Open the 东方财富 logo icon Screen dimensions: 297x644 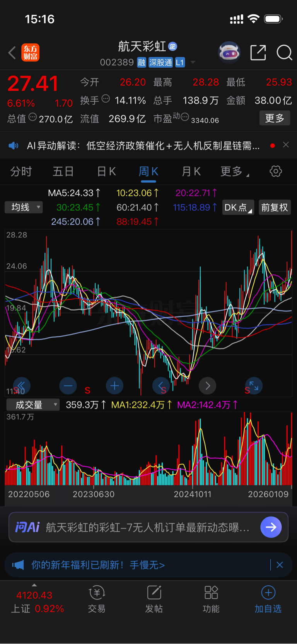click(30, 53)
